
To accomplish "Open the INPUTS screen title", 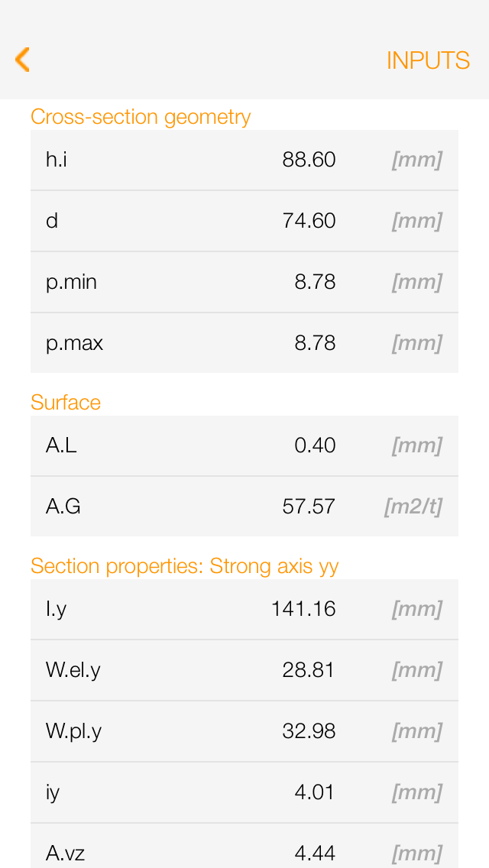I will pyautogui.click(x=428, y=60).
